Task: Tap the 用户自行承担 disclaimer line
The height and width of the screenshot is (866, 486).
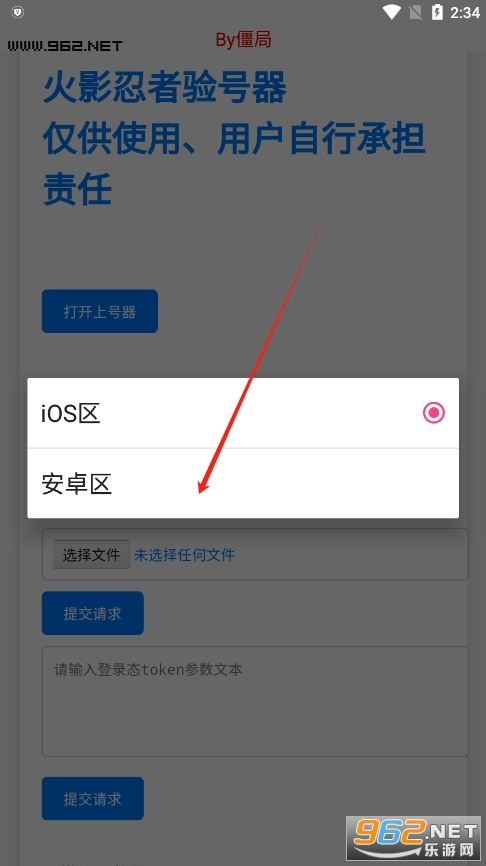Action: point(234,138)
